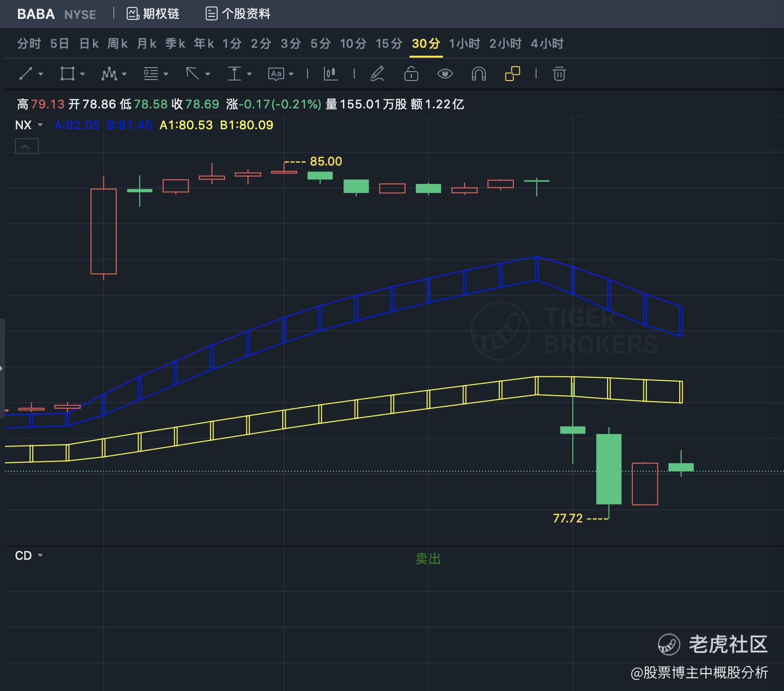Click the large red candlestick at the gap up
Viewport: 784px width, 691px height.
[103, 231]
